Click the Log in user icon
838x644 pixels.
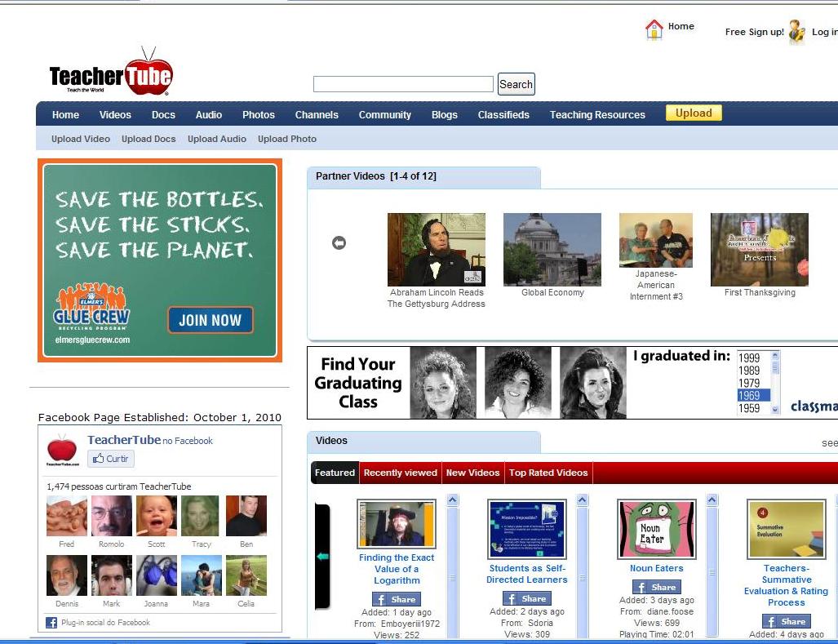(x=797, y=32)
